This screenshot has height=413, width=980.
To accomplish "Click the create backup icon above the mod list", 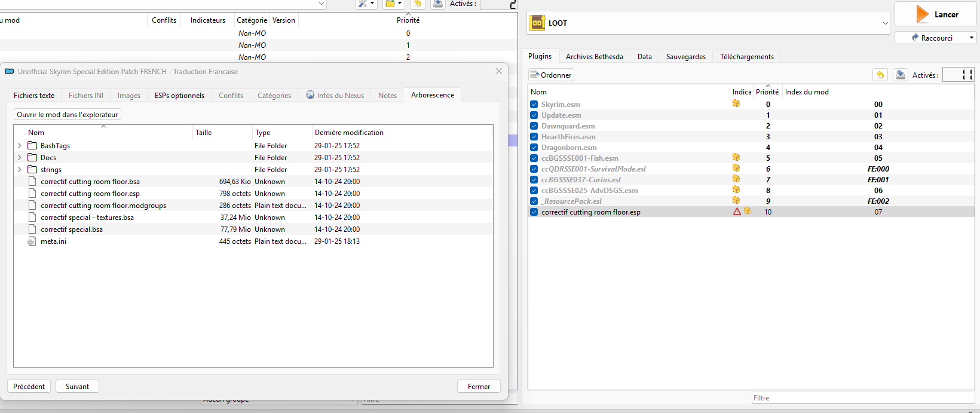I will pos(438,4).
